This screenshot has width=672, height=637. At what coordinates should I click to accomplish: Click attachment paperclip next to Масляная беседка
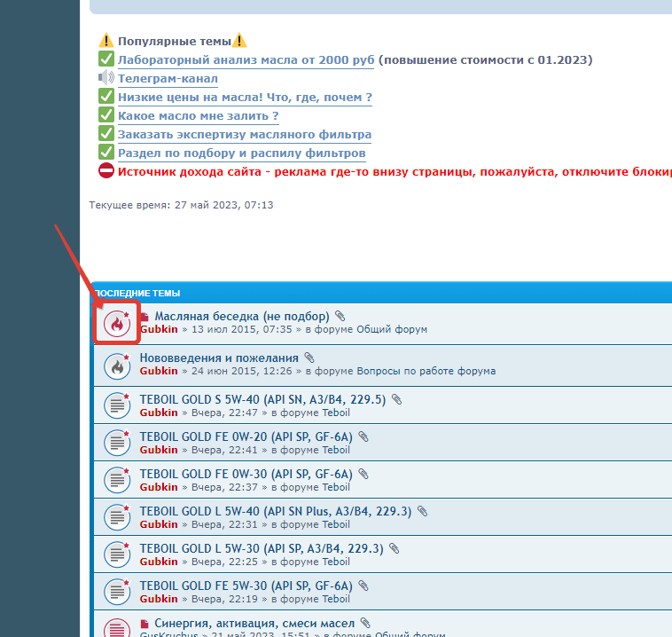[340, 316]
